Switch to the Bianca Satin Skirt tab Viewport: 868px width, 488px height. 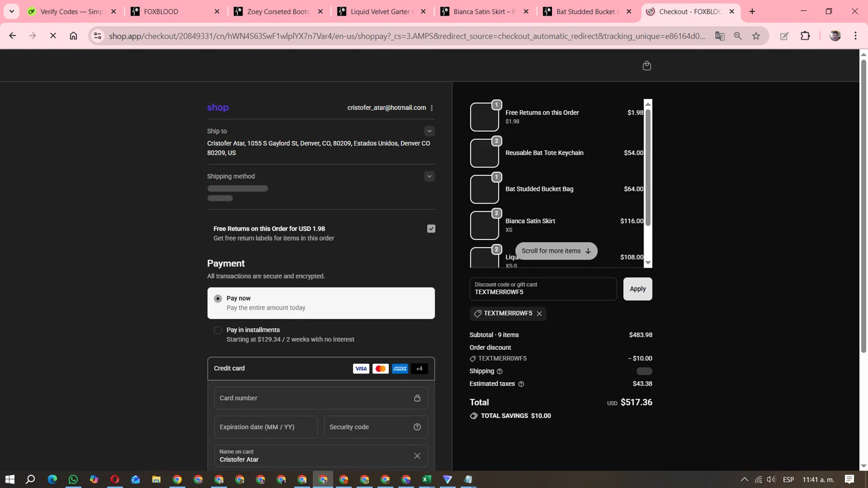tap(486, 12)
